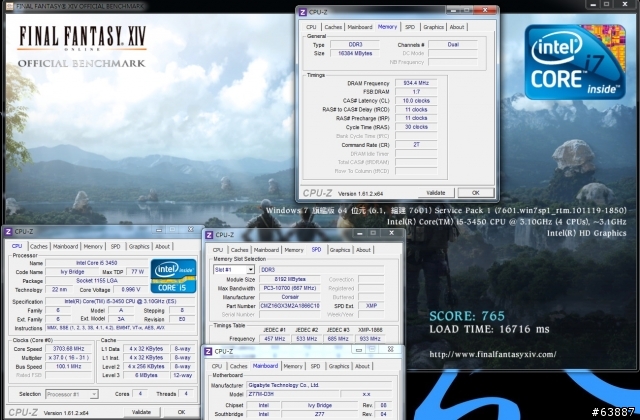This screenshot has height=420, width=640.
Task: Select the SPD tab in the Memory window
Action: tap(410, 27)
